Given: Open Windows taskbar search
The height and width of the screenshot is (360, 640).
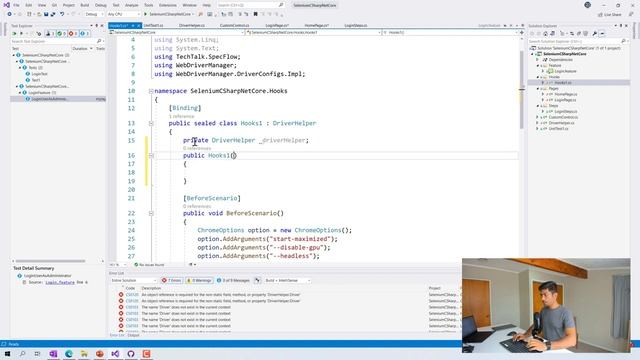Looking at the screenshot, I should (x=22, y=354).
